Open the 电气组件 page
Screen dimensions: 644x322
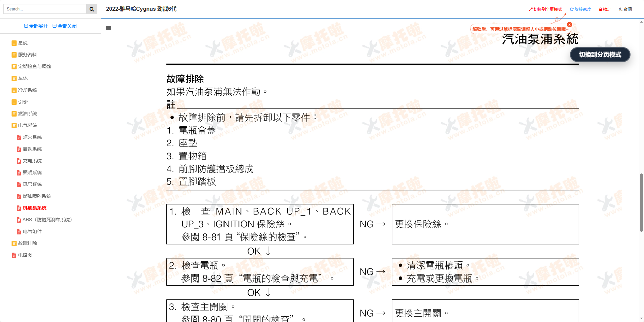(x=32, y=231)
